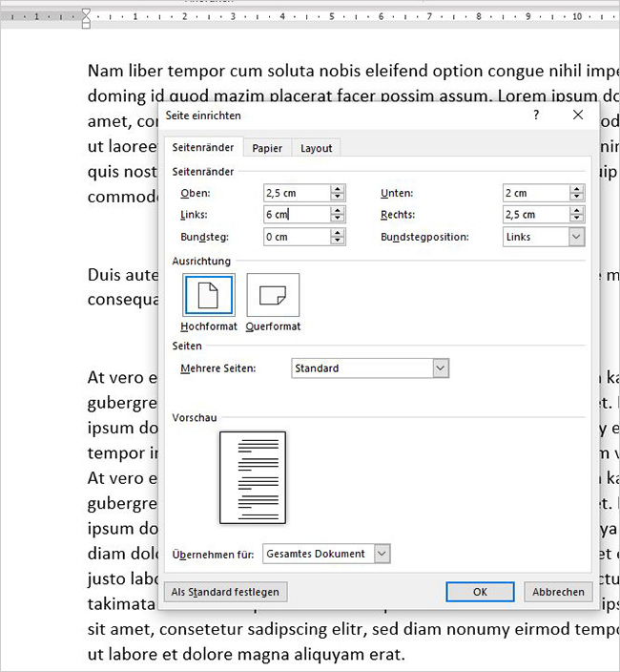Click the Abbrechen button
620x672 pixels.
(x=558, y=592)
